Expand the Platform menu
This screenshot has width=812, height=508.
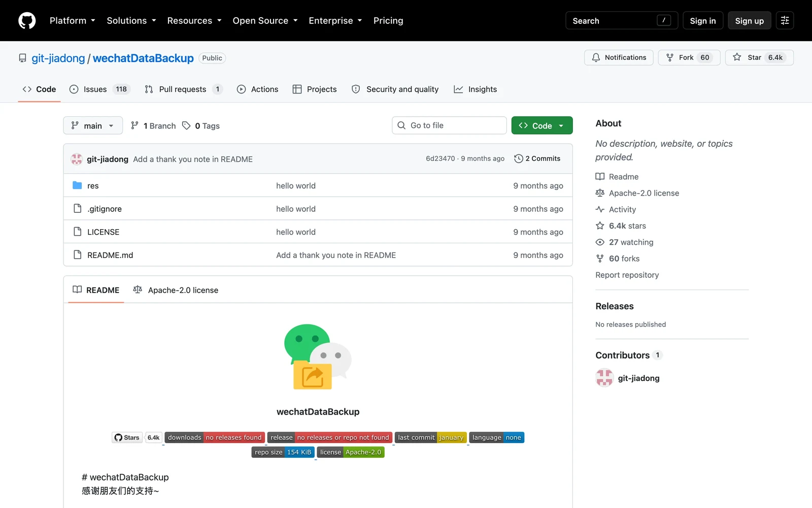click(73, 21)
